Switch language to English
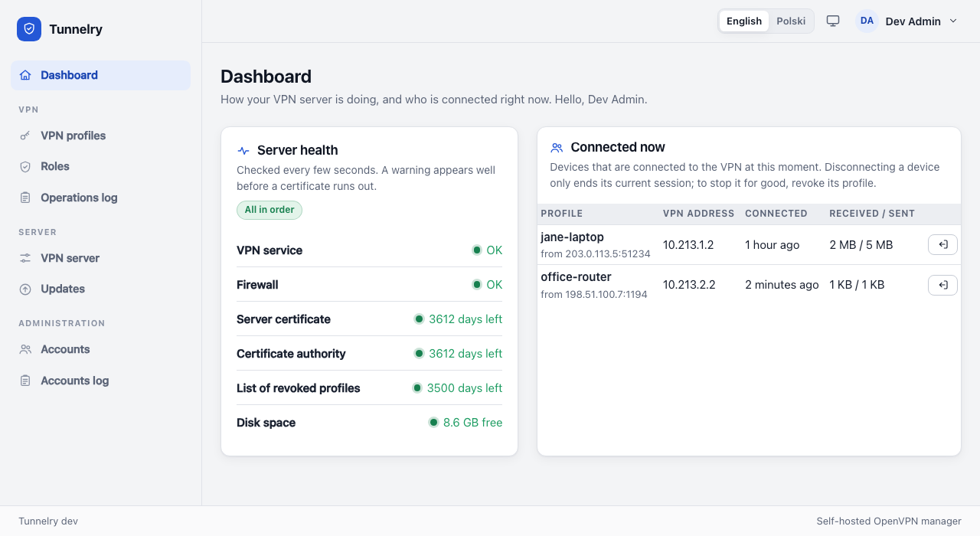980x536 pixels. (744, 21)
